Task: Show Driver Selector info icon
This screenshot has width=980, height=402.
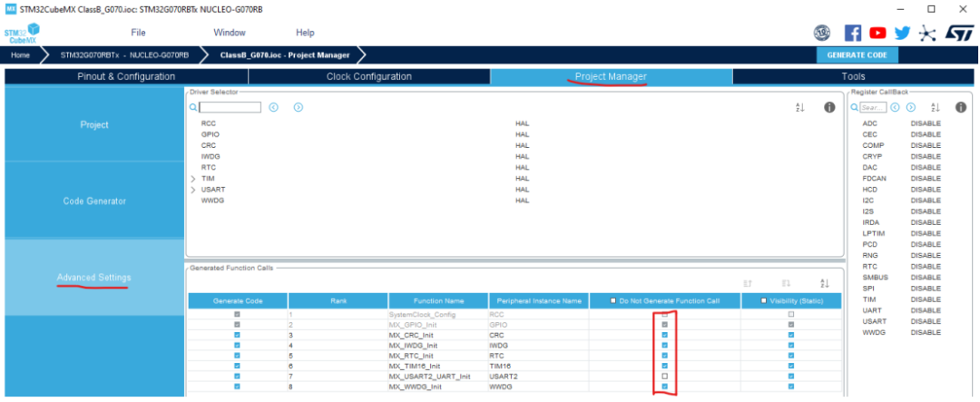Action: click(x=829, y=108)
